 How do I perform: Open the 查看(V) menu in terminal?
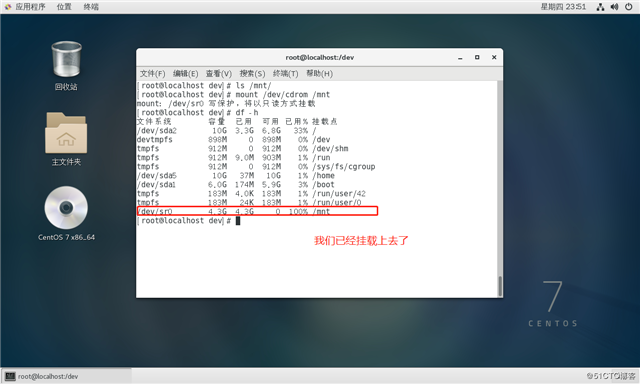(218, 73)
